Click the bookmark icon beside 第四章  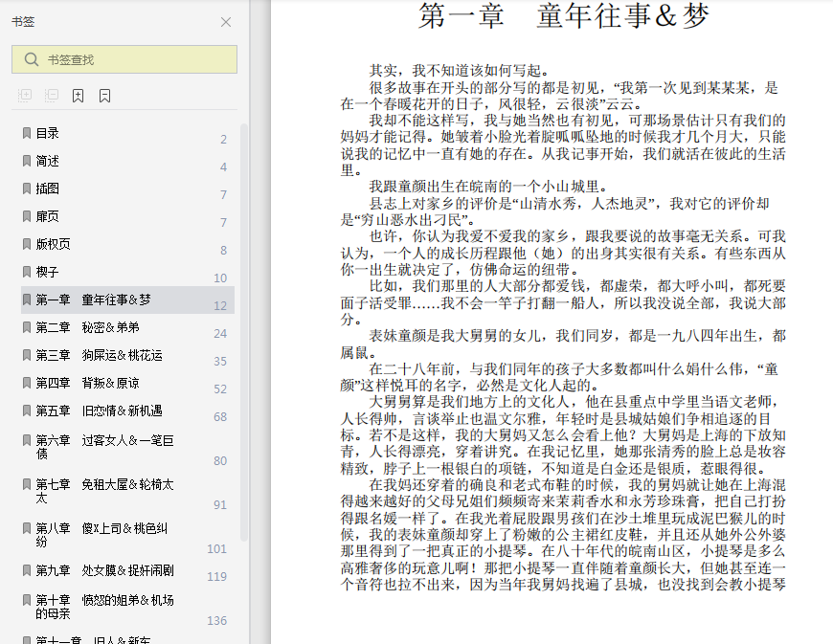coord(27,382)
